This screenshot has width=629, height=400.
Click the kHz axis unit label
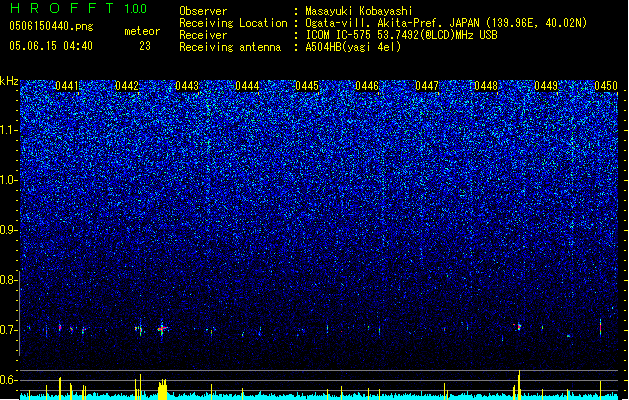pos(9,81)
